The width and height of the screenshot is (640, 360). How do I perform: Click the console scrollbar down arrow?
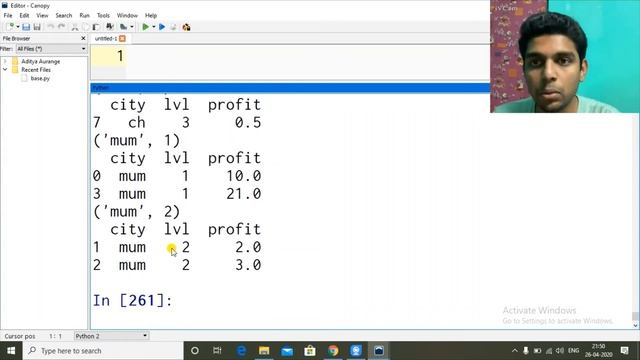pyautogui.click(x=635, y=325)
